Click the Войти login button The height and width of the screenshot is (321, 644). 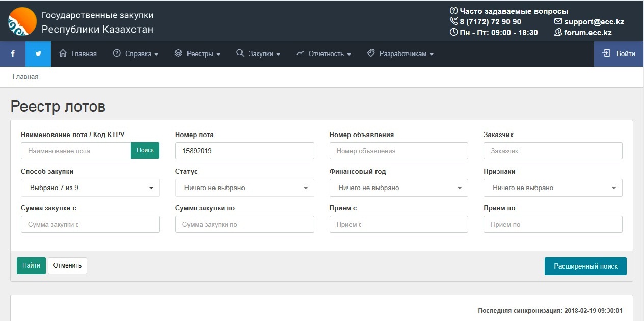[619, 54]
